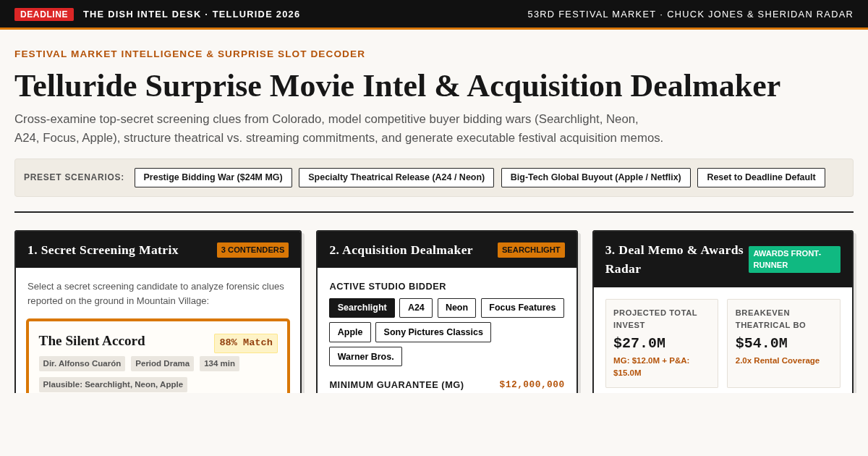Click the AWARDS FRONT-RUNNER badge
This screenshot has height=456, width=868.
pos(794,259)
